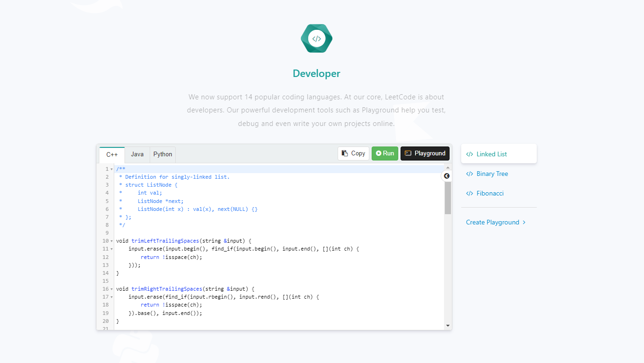This screenshot has height=363, width=644.
Task: Switch to the Python tab
Action: (163, 154)
